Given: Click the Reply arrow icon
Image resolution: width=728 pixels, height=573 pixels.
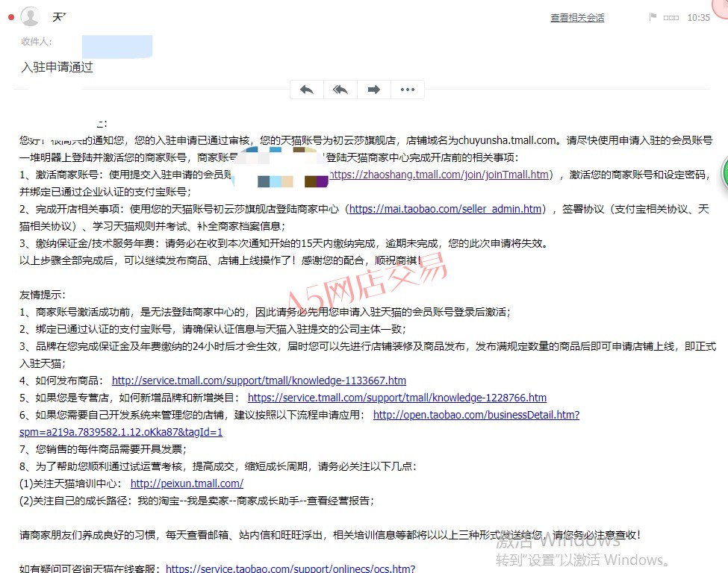Looking at the screenshot, I should coord(306,90).
